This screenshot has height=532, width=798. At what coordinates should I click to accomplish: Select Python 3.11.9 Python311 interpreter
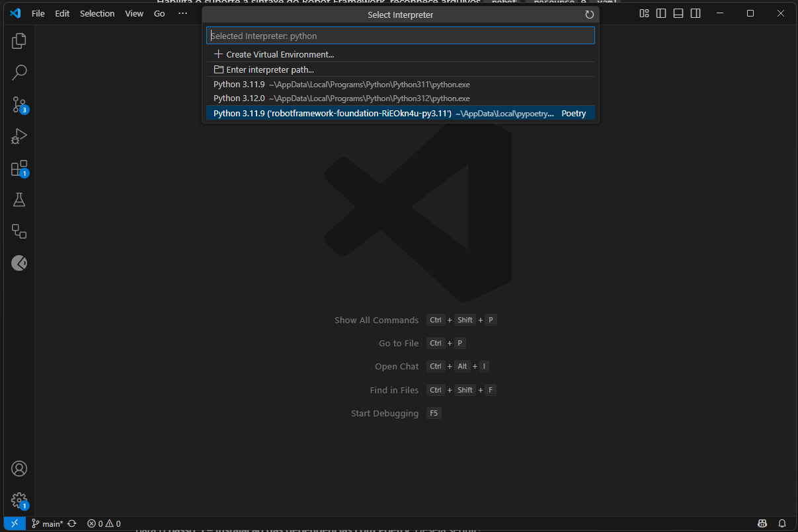pyautogui.click(x=401, y=85)
